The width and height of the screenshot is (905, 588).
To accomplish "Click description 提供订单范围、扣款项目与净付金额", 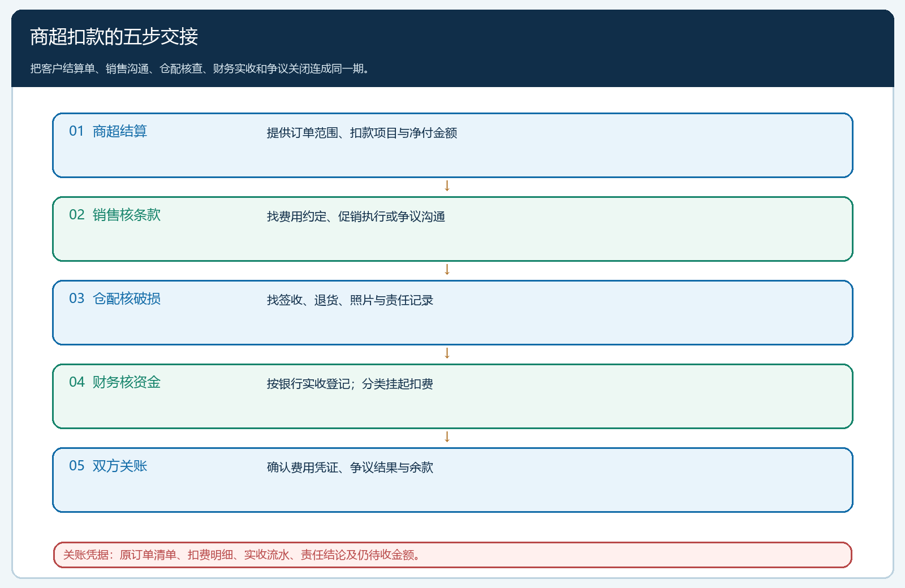I will (362, 133).
